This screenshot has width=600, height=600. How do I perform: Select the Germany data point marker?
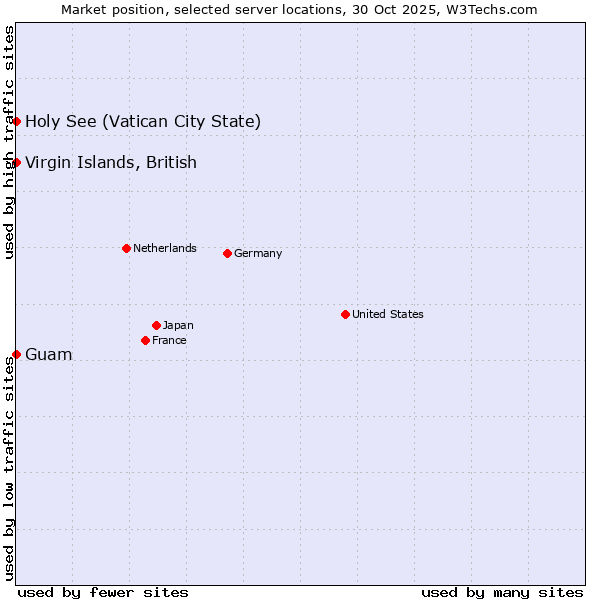pos(227,253)
